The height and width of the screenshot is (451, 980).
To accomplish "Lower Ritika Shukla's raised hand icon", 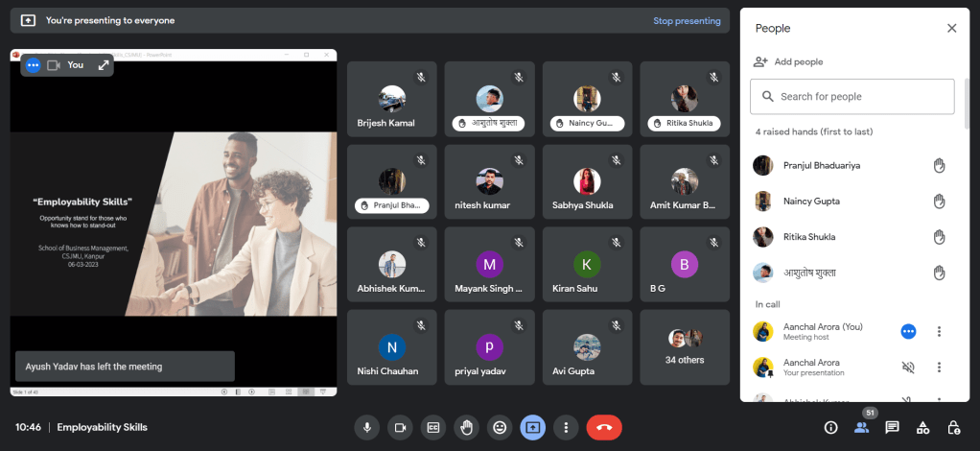I will 939,237.
